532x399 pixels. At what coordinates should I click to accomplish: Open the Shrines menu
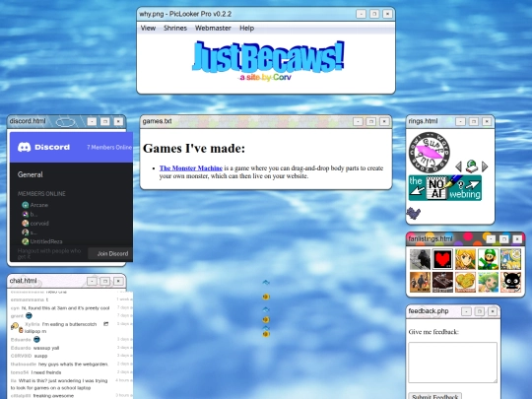(x=175, y=29)
